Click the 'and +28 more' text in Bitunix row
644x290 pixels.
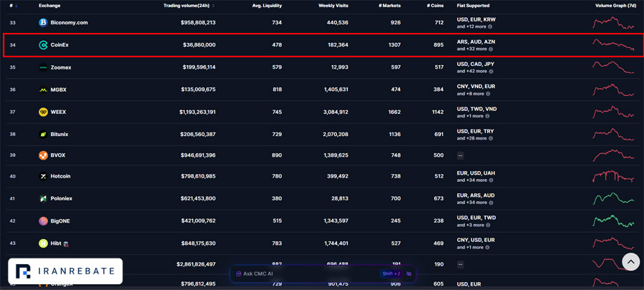pyautogui.click(x=472, y=138)
